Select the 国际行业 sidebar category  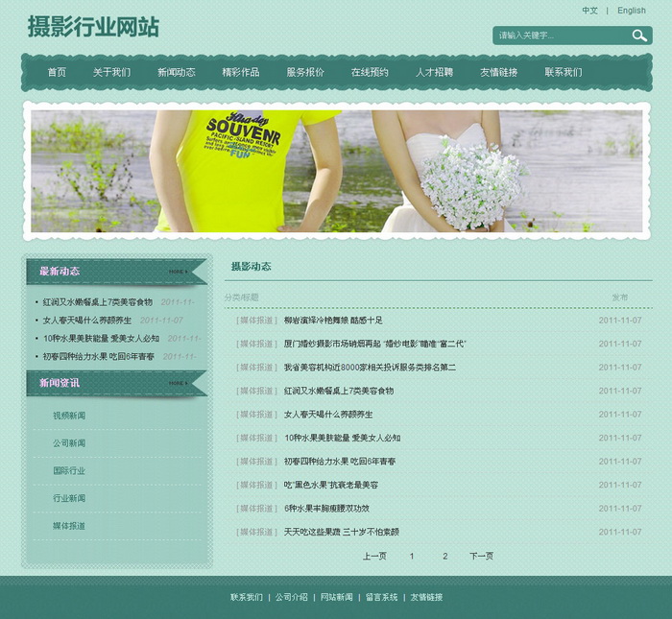[x=69, y=471]
